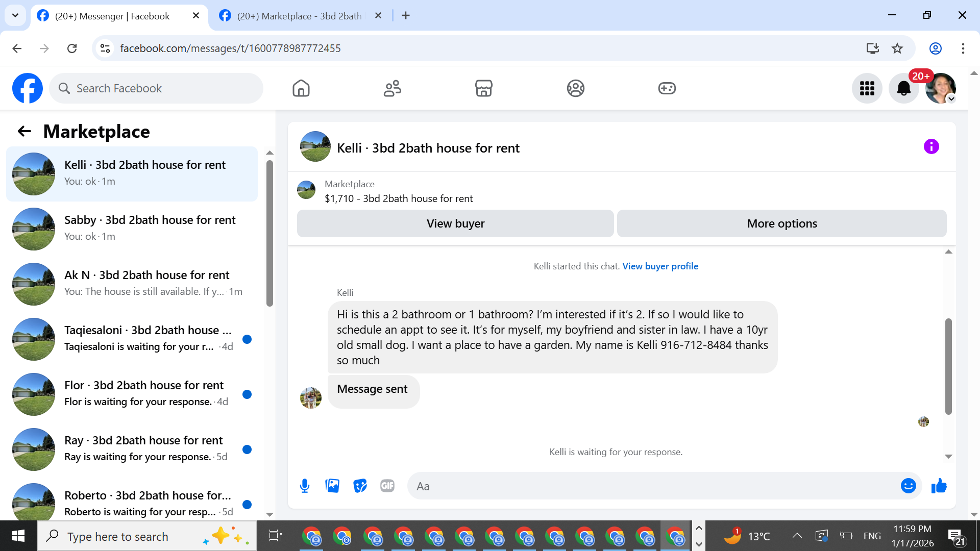Screen dimensions: 980x551
Task: Open the View buyer profile link
Action: coord(660,266)
